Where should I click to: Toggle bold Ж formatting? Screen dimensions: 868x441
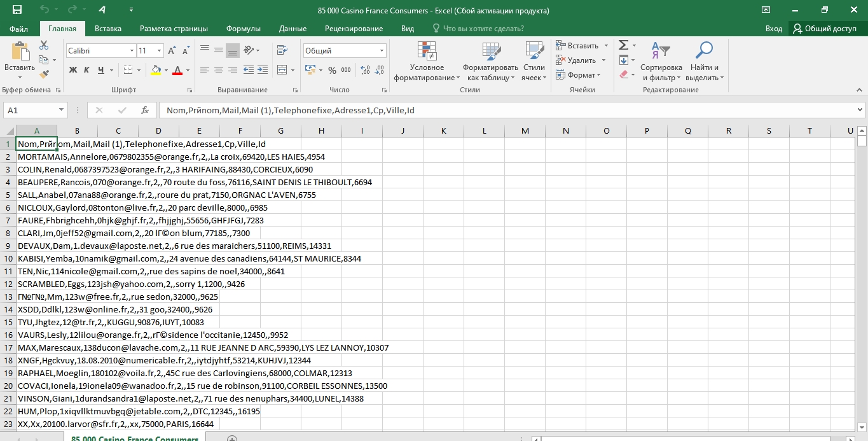coord(72,70)
